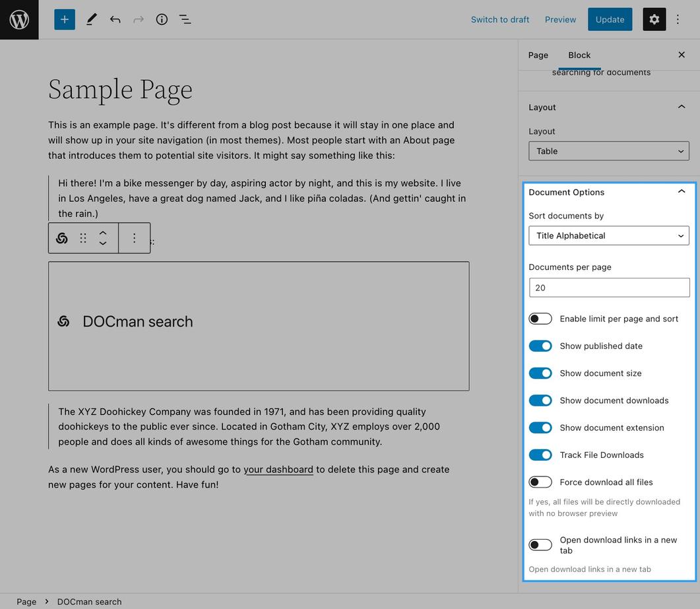
Task: Undo the last change
Action: point(115,20)
